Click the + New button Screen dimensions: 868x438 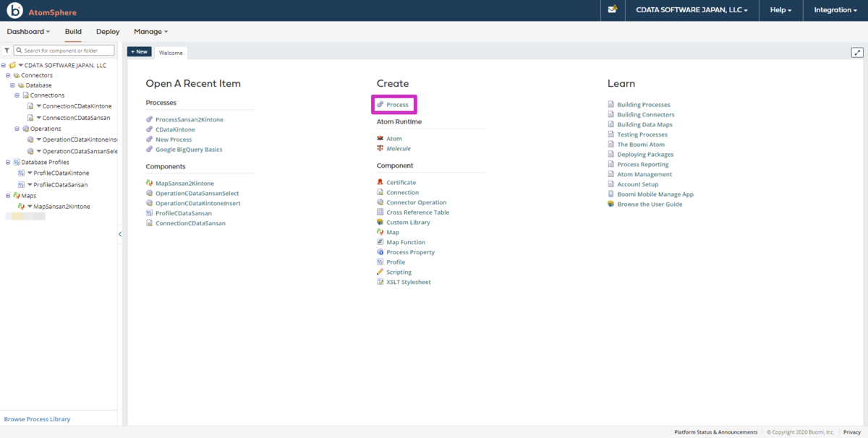coord(140,52)
